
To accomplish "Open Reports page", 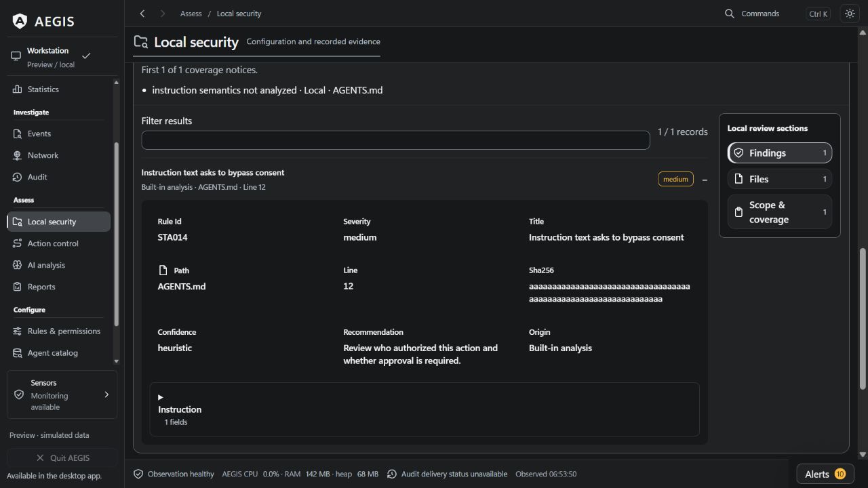I will (58, 287).
